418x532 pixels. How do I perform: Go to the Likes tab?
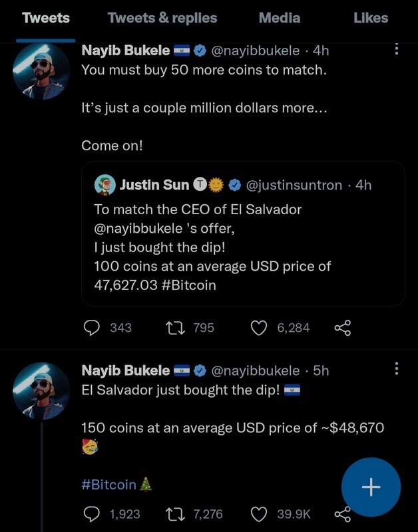click(371, 18)
